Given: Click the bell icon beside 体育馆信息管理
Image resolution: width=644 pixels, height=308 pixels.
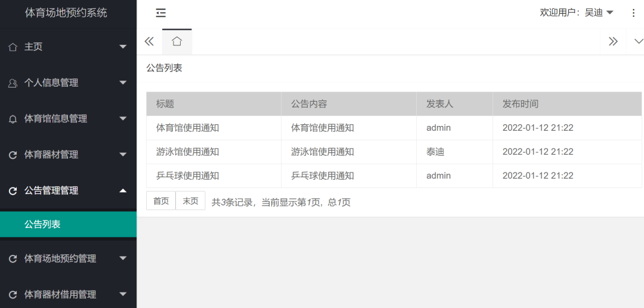Looking at the screenshot, I should pos(13,119).
